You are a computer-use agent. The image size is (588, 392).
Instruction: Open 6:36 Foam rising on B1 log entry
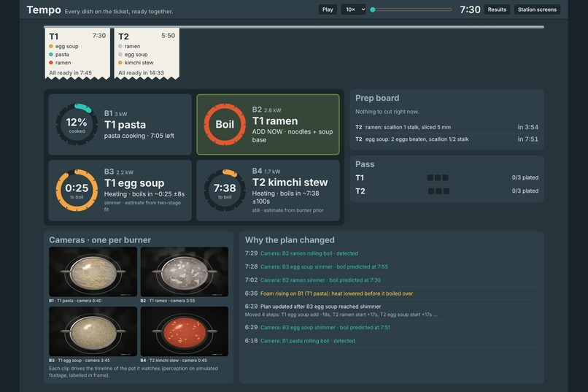(391, 293)
